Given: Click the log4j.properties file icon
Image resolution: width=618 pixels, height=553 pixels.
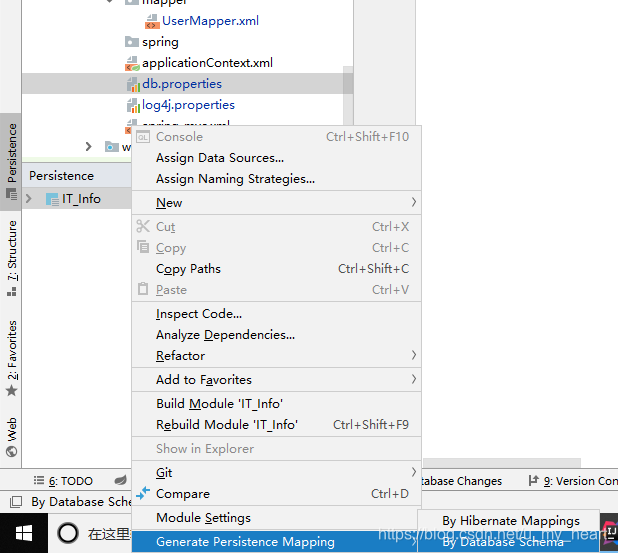Looking at the screenshot, I should [133, 105].
